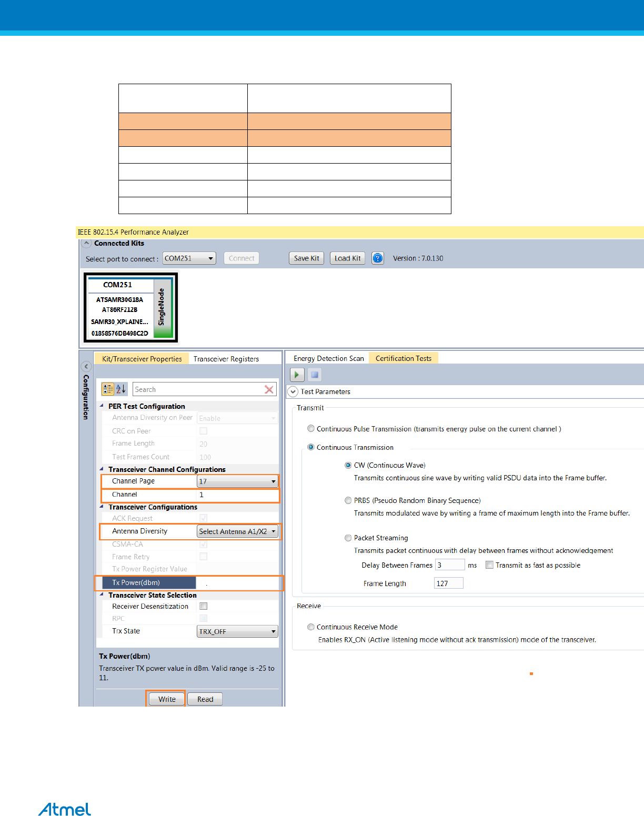The image size is (644, 816).
Task: Open the Trx State dropdown
Action: (237, 631)
